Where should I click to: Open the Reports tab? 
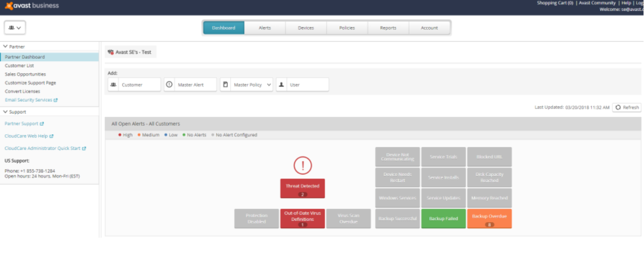coord(388,28)
